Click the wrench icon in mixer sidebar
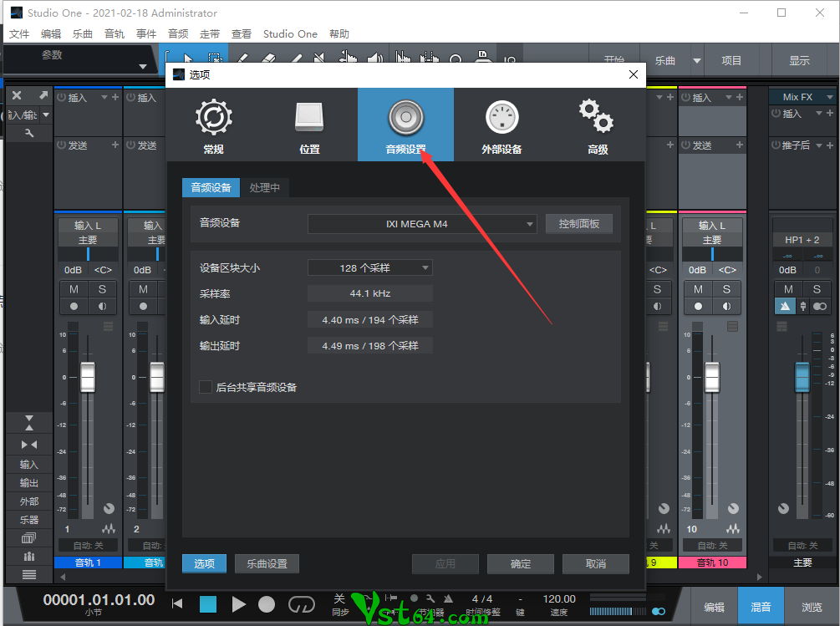The image size is (840, 626). 29,133
